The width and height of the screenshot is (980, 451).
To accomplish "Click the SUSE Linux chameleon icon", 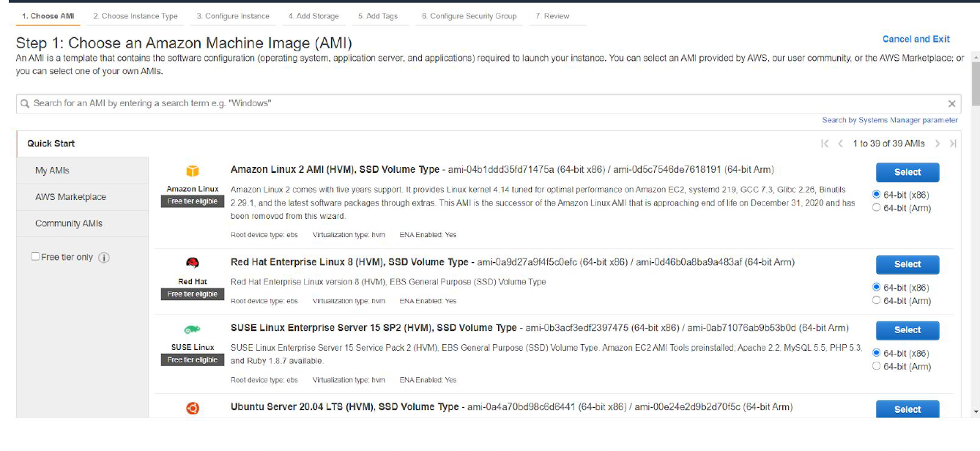I will point(193,329).
